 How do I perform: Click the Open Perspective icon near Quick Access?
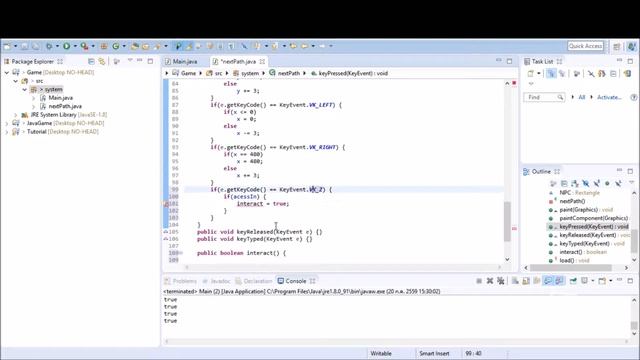tap(617, 47)
